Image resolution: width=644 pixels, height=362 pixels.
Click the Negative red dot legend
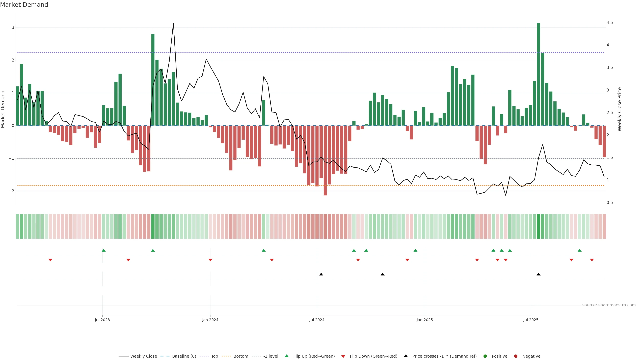(x=516, y=356)
